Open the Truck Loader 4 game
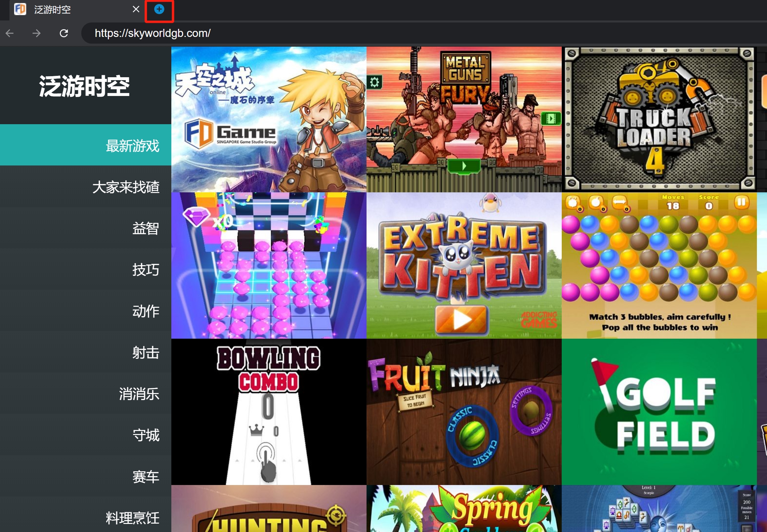Viewport: 767px width, 532px height. pos(659,119)
